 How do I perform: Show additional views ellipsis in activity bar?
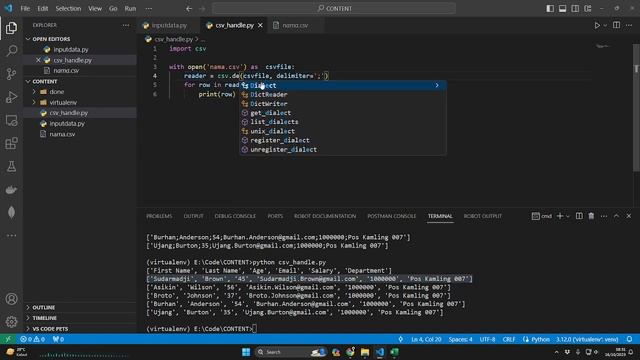click(11, 236)
